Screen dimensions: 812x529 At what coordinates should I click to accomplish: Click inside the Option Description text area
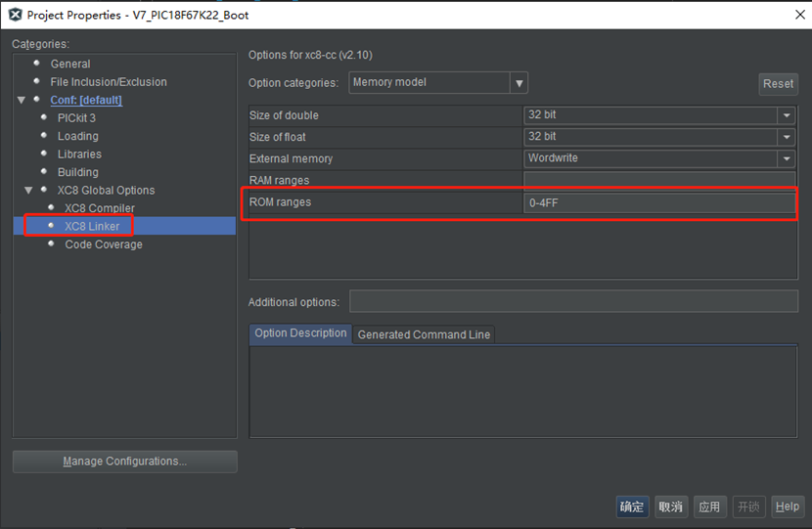523,392
